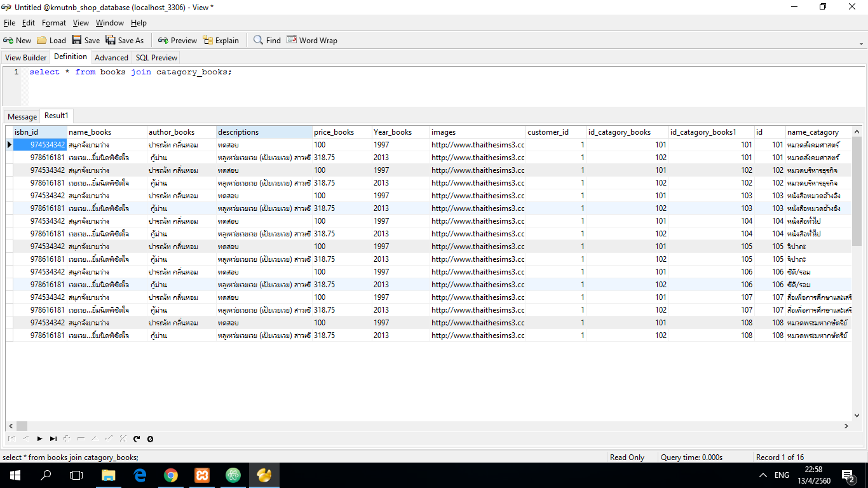Click the stop icon in navigator
Screen dimensions: 868x488
150,438
